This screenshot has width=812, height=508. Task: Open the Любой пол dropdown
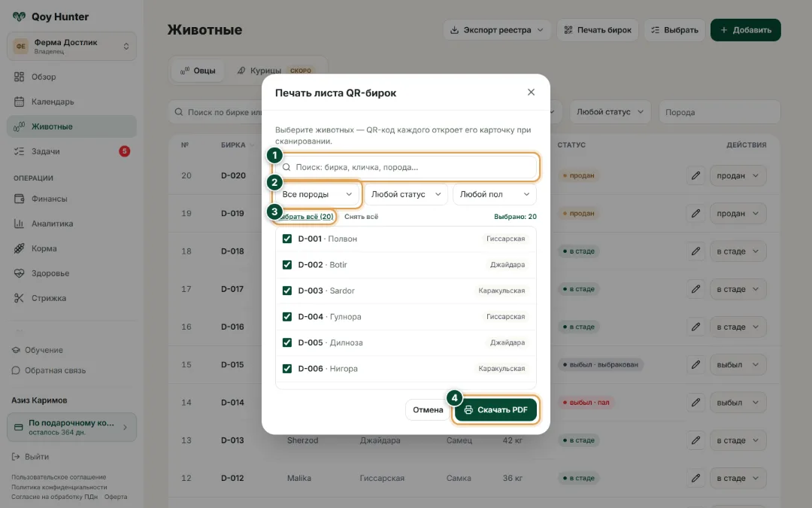[495, 194]
